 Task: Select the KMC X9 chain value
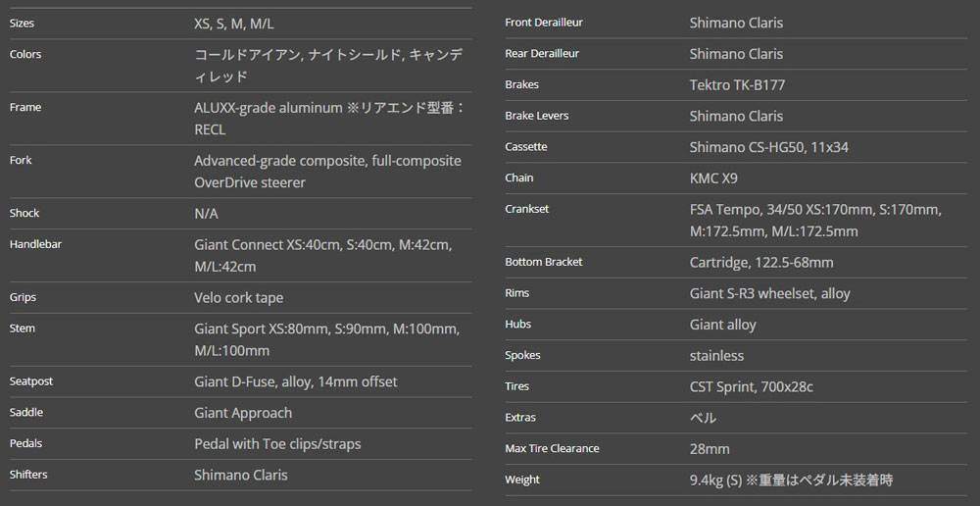pos(713,178)
